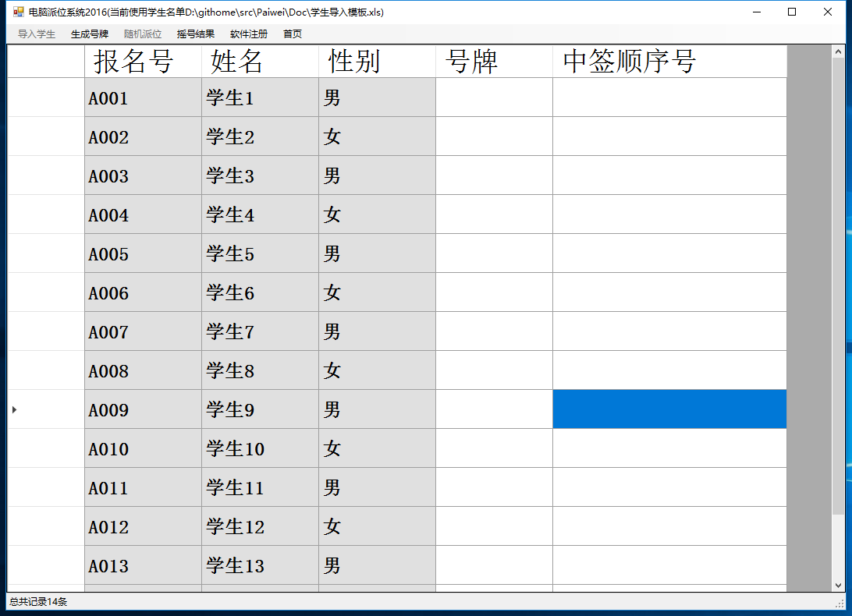The width and height of the screenshot is (852, 616).
Task: Go to 首页 via the menu bar
Action: 292,34
